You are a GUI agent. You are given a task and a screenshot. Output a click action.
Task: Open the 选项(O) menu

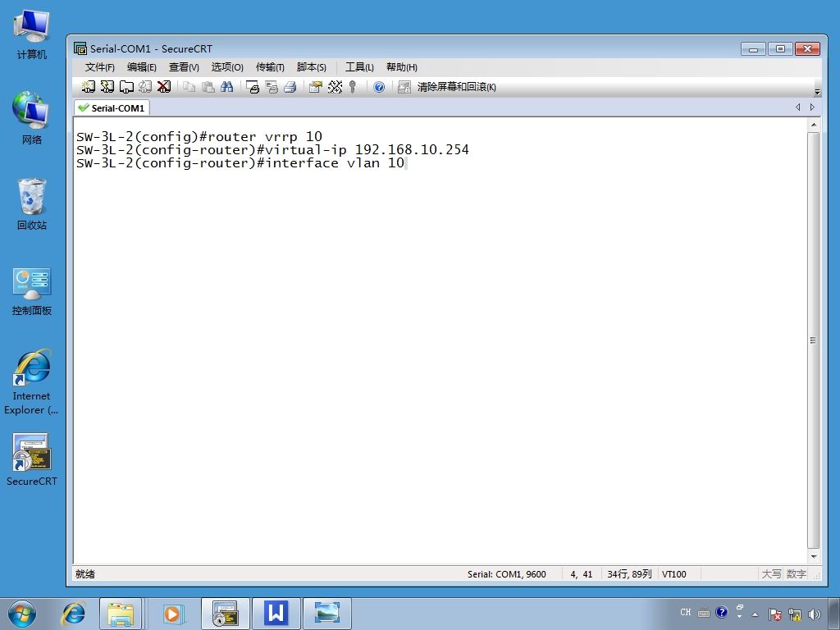tap(227, 67)
